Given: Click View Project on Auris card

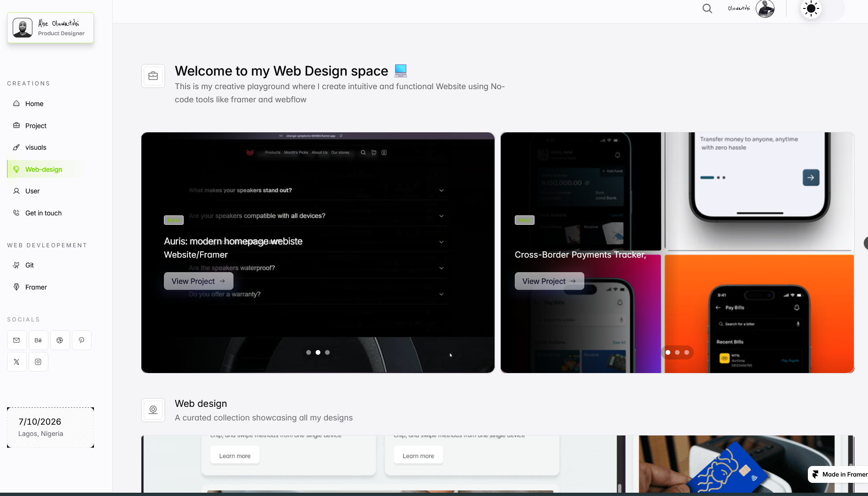Looking at the screenshot, I should coord(198,281).
